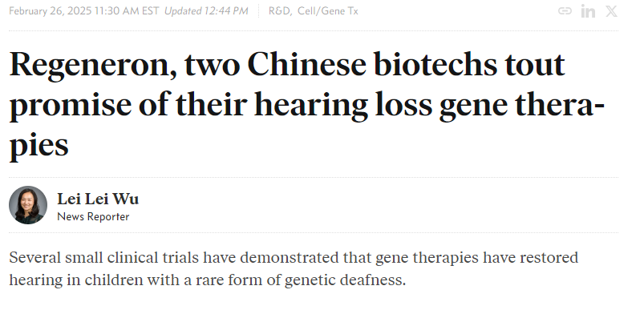Click the News Reporter label
Screen dimensions: 644x314
click(93, 217)
